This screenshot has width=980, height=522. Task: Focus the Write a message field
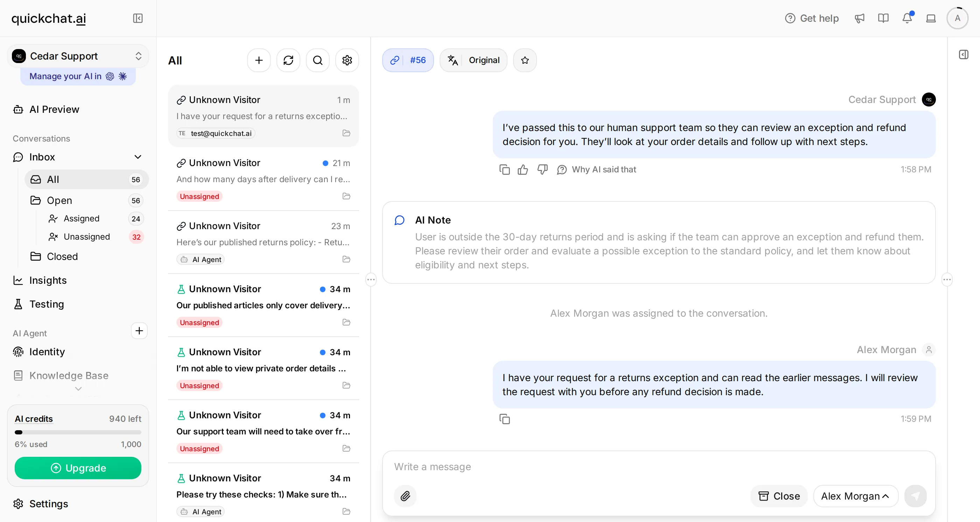[659, 466]
